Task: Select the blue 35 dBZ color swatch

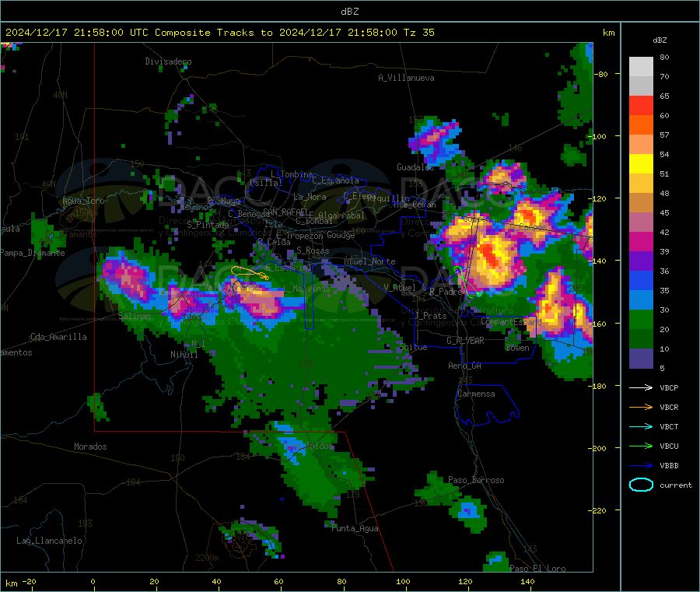Action: (x=641, y=280)
